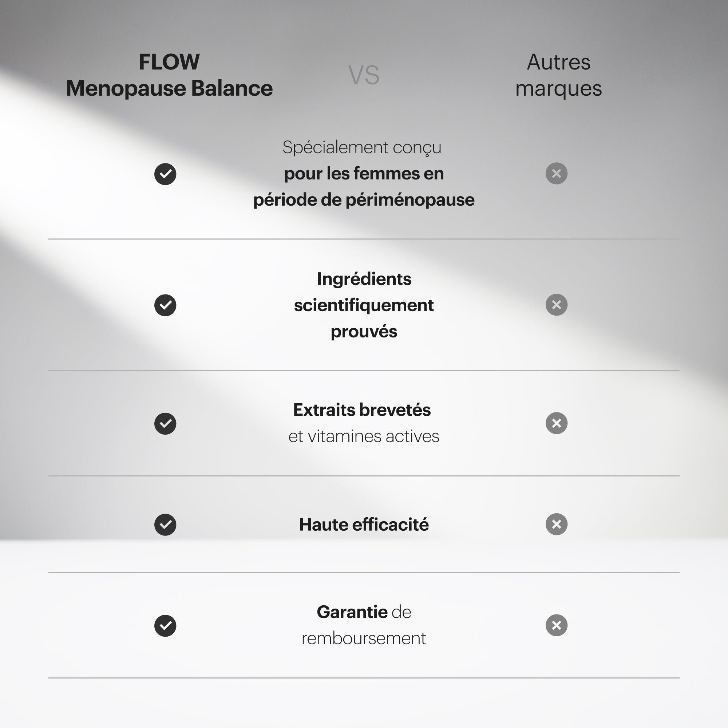Screen dimensions: 728x728
Task: Select the FLOW Menopause Balance heading
Action: point(169,75)
